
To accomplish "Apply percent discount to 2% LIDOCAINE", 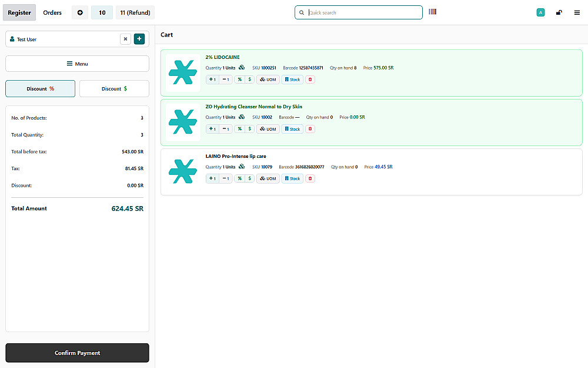I will coord(240,79).
